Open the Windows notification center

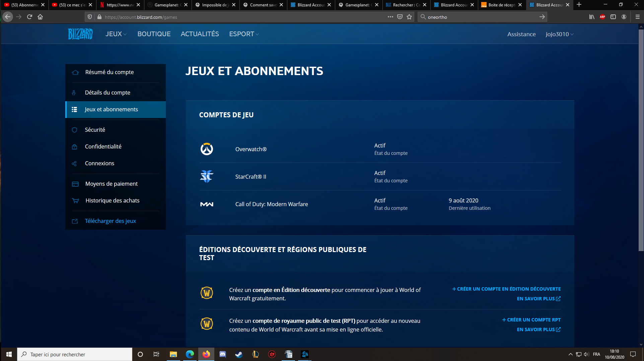(x=633, y=354)
